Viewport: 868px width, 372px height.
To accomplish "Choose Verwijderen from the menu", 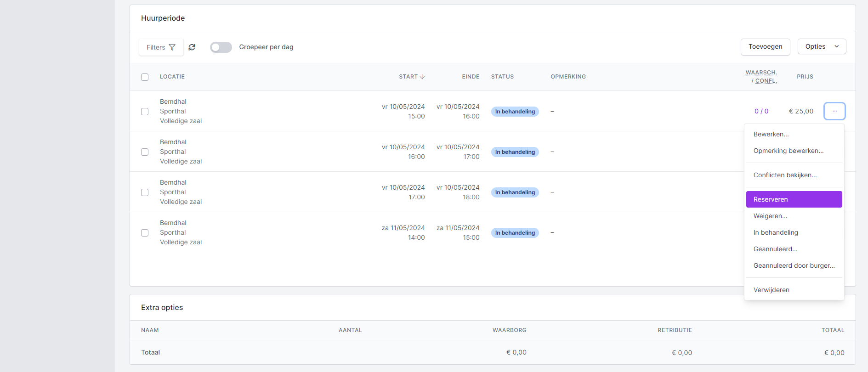I will (772, 290).
